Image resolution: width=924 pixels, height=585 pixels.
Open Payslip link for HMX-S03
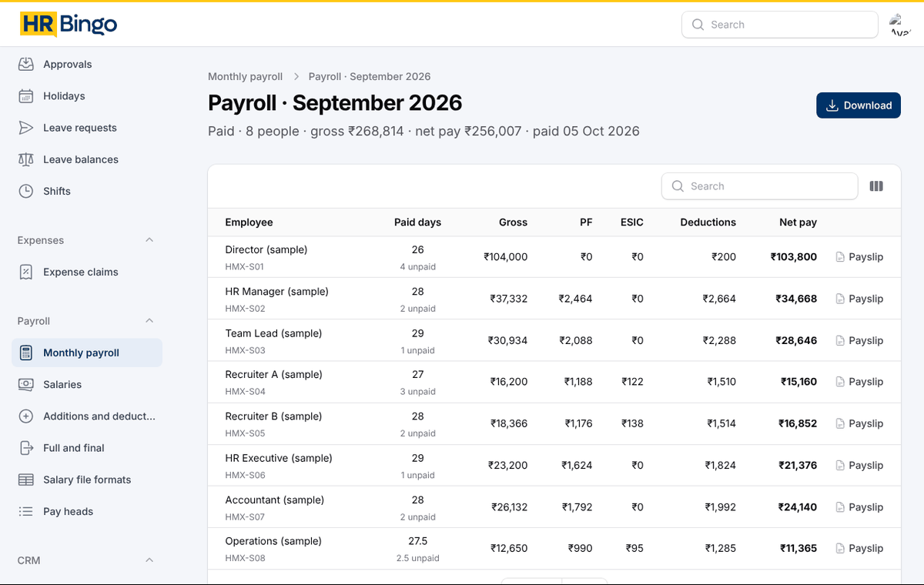coord(859,340)
